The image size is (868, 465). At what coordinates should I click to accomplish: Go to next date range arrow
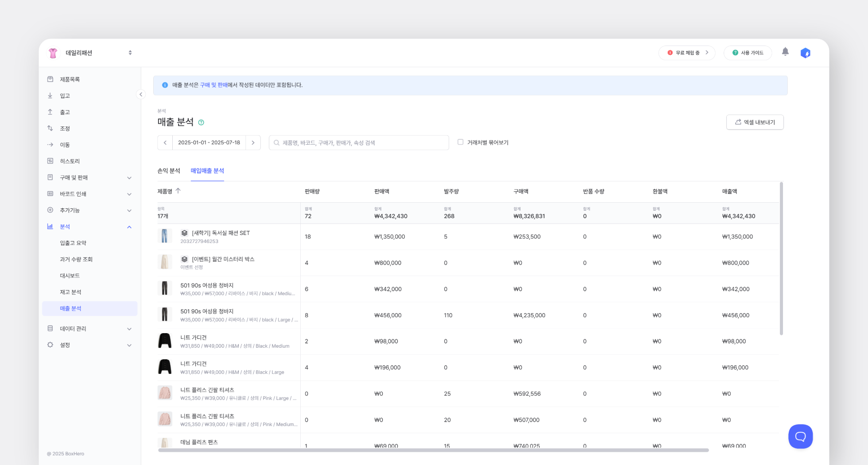point(253,142)
